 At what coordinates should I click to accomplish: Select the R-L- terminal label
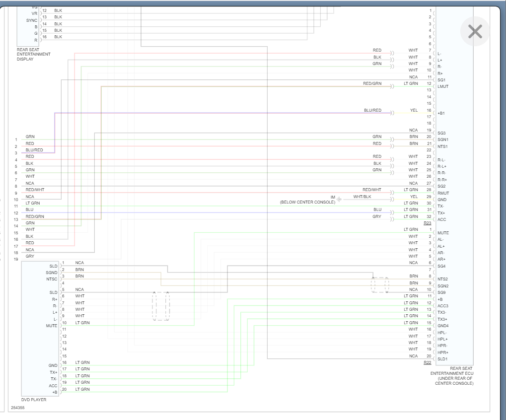[x=441, y=160]
